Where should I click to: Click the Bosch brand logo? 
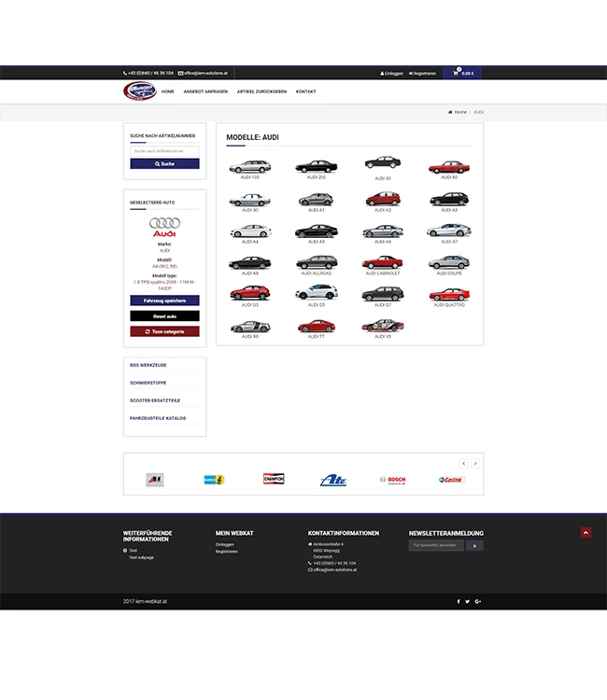[392, 480]
